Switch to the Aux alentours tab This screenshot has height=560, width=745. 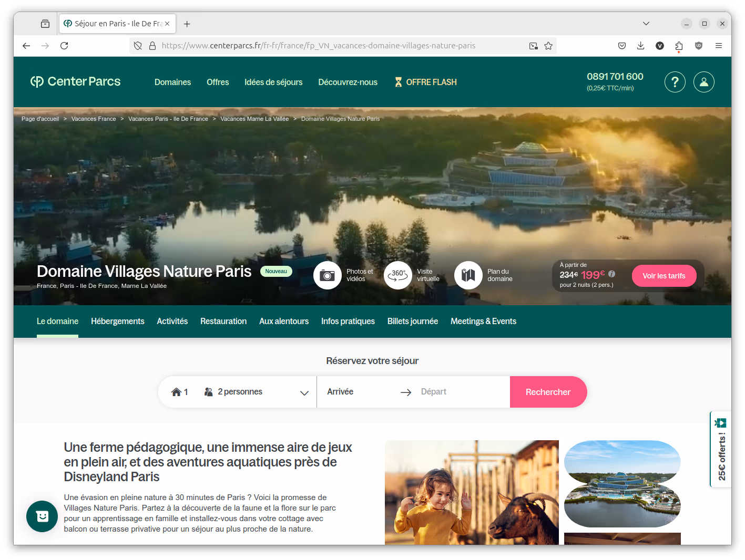coord(284,321)
